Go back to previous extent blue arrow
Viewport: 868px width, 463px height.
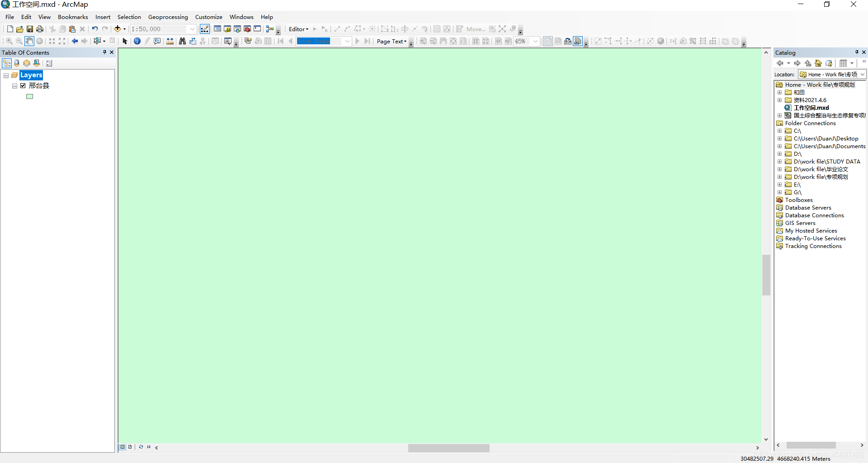tap(75, 41)
